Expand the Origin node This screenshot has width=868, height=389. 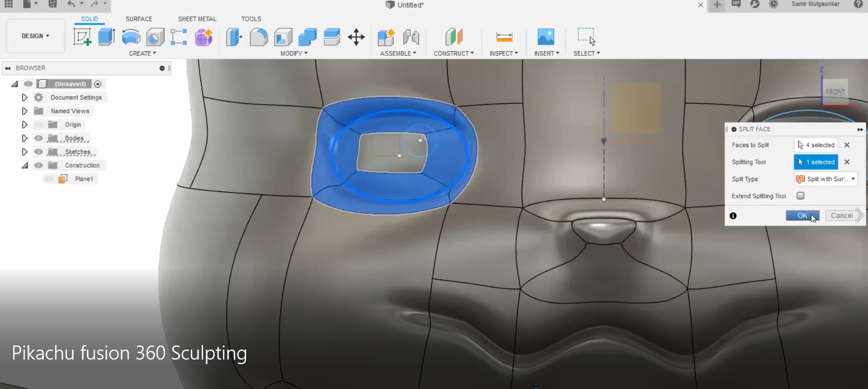(24, 125)
